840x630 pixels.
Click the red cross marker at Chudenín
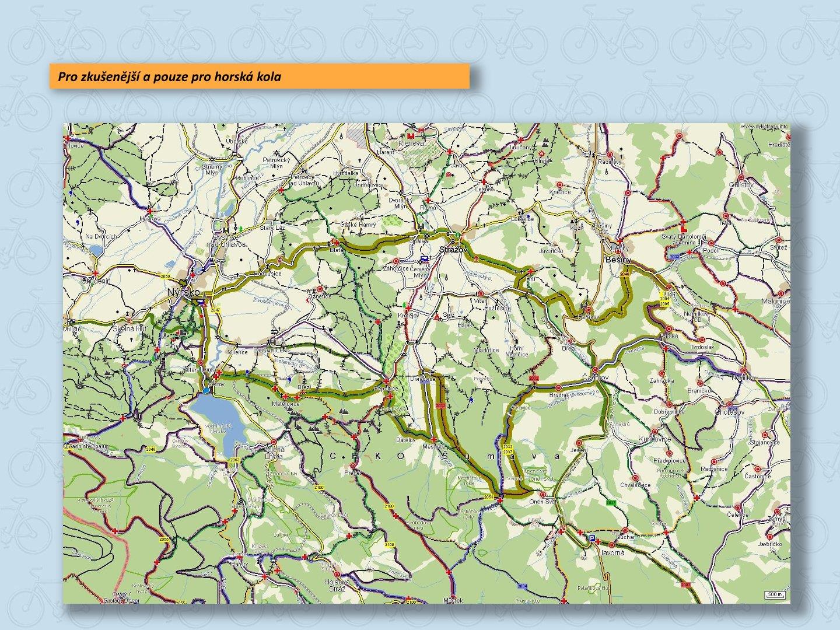[95, 273]
